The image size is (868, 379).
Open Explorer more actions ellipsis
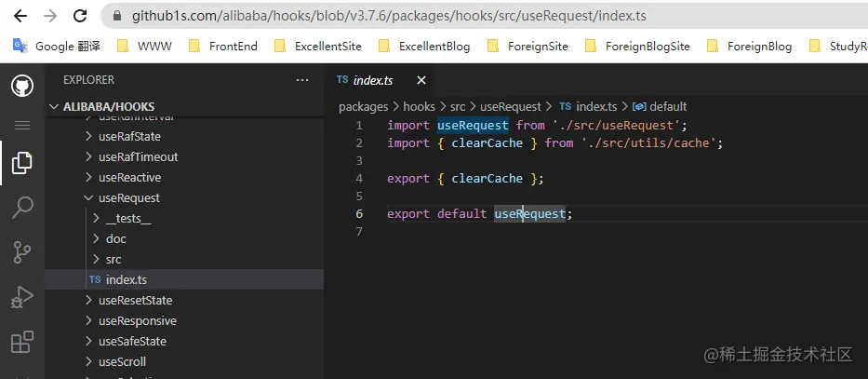(x=302, y=80)
